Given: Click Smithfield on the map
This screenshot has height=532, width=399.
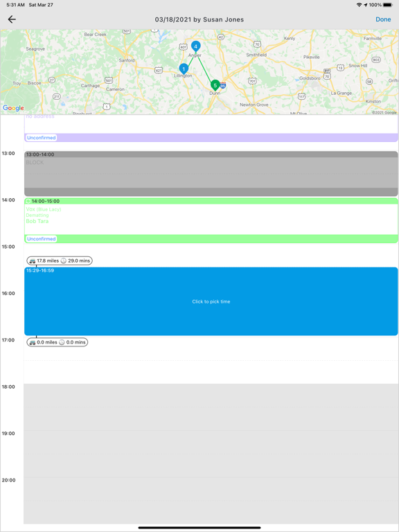Looking at the screenshot, I should tap(256, 55).
